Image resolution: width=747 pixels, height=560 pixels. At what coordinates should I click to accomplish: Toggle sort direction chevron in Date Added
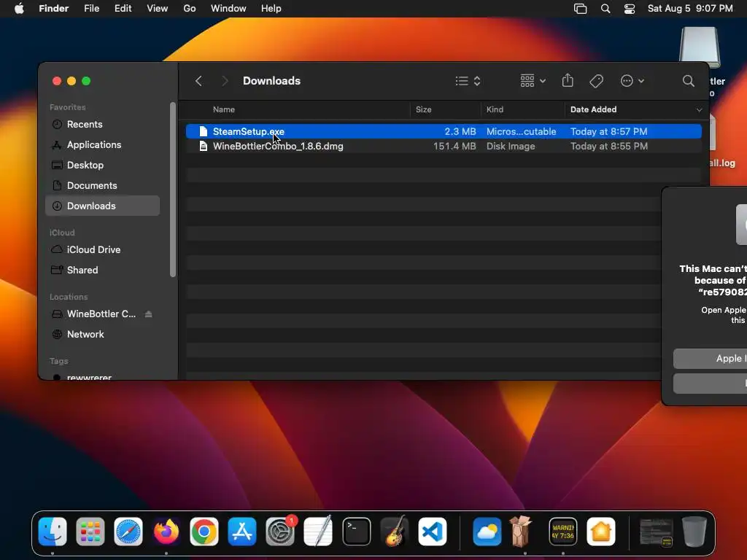click(699, 110)
